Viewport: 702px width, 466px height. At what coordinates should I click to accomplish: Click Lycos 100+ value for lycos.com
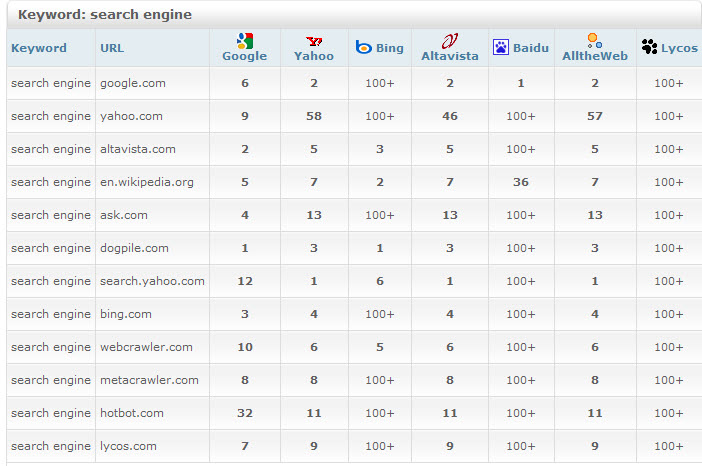(668, 446)
